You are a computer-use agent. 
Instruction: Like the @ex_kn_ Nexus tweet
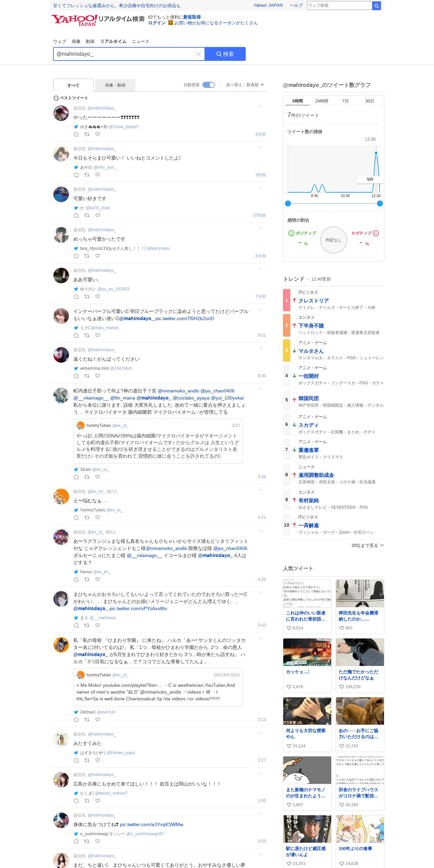click(98, 579)
